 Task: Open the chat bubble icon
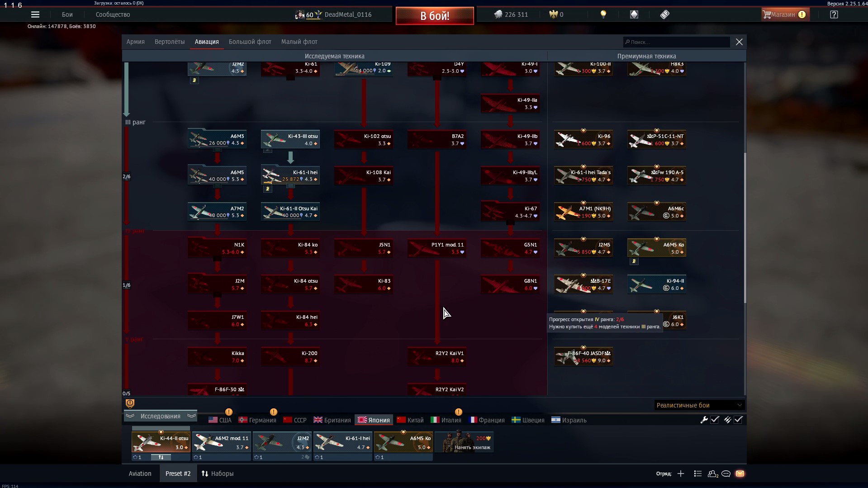pyautogui.click(x=726, y=474)
